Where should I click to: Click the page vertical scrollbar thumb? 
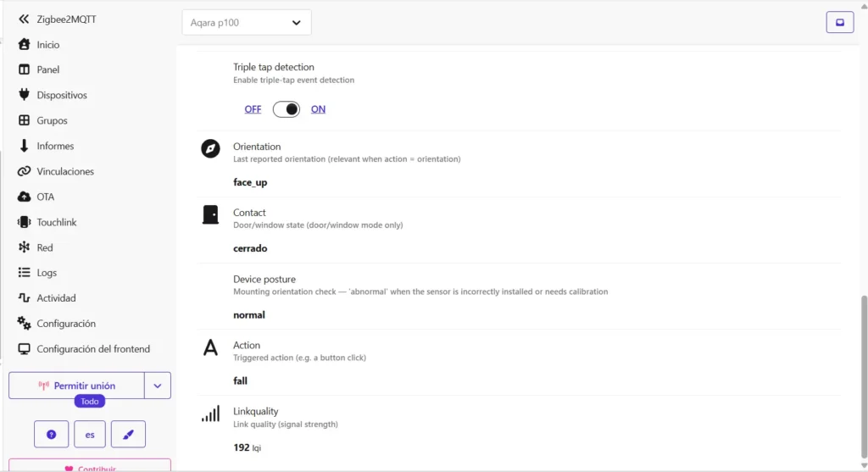click(x=864, y=377)
